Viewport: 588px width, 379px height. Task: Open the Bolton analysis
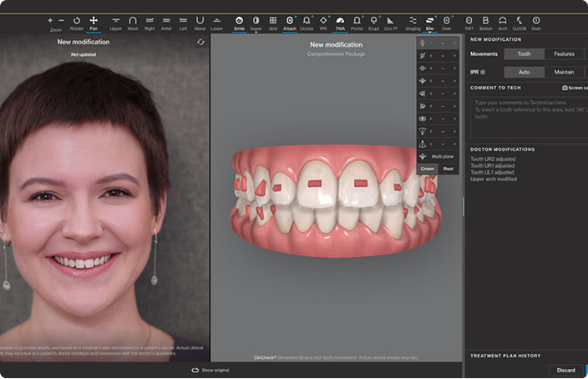[485, 23]
